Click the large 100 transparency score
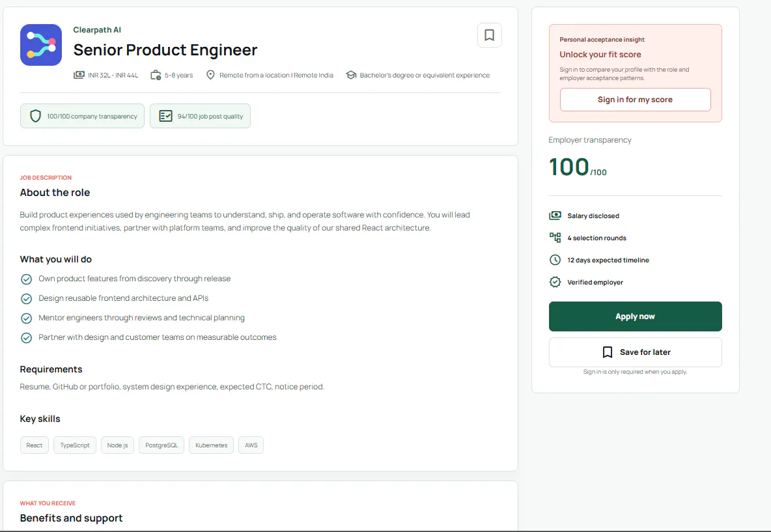This screenshot has height=532, width=771. (569, 167)
